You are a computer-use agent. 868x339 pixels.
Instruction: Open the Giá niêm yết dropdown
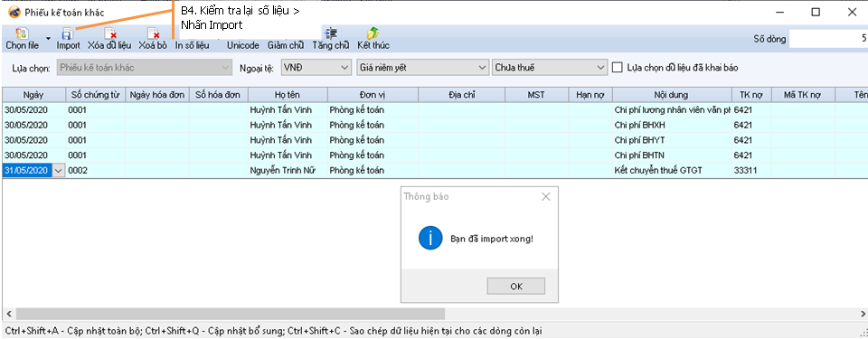pos(422,68)
